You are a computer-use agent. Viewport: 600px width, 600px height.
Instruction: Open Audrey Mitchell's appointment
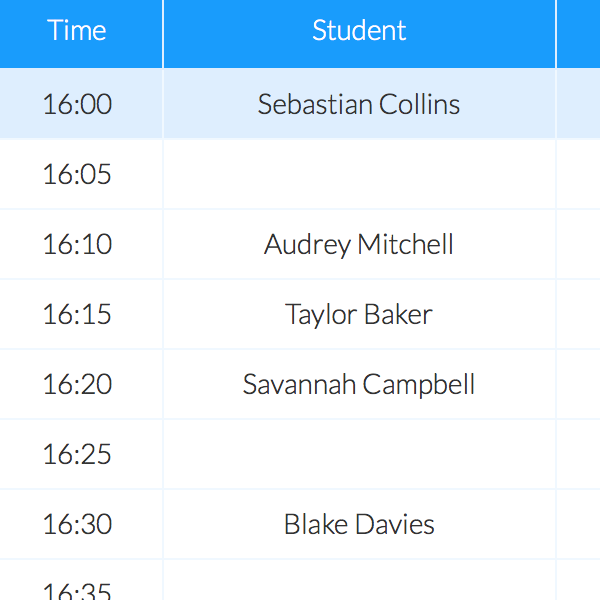pyautogui.click(x=359, y=244)
